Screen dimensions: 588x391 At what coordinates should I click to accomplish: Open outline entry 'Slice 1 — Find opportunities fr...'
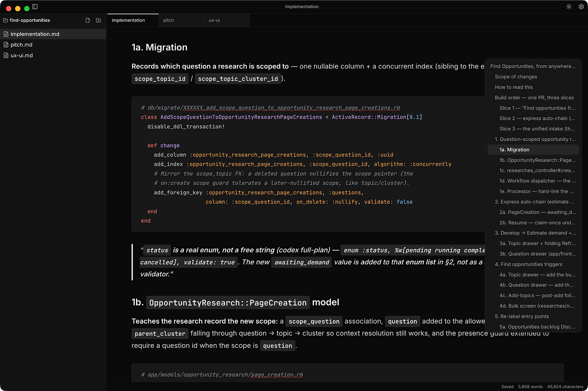click(x=533, y=108)
